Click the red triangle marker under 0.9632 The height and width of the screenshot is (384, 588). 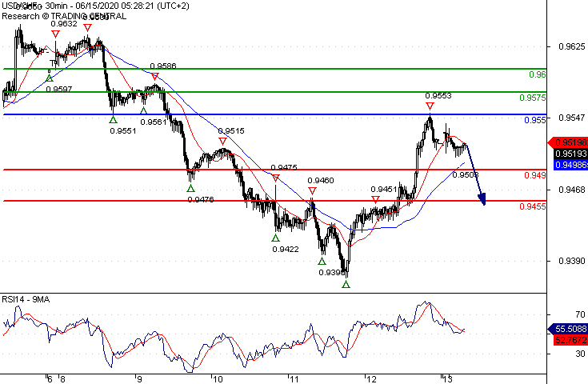coord(55,34)
